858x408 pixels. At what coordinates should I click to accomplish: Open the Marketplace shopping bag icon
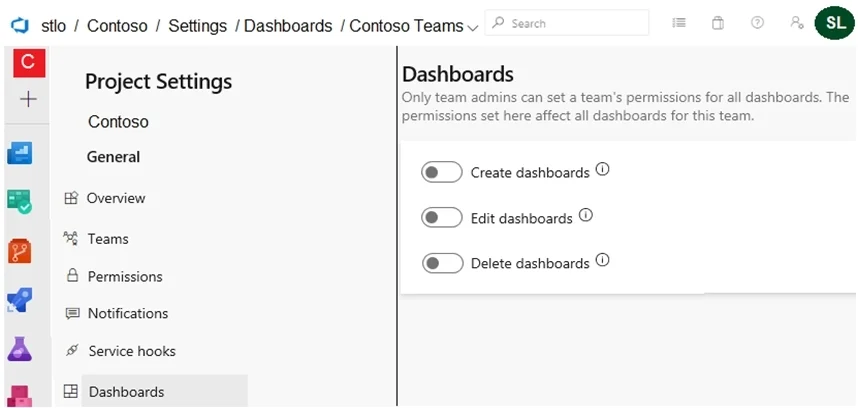(x=718, y=23)
